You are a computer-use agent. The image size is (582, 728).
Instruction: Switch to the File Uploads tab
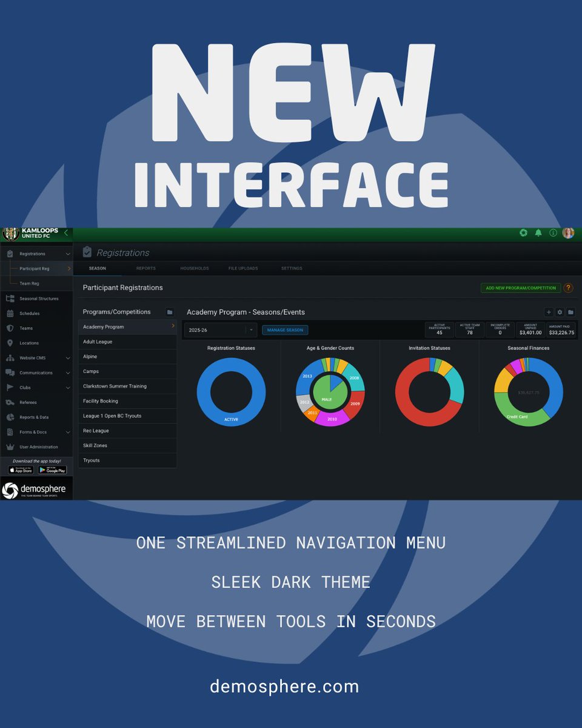pos(243,268)
